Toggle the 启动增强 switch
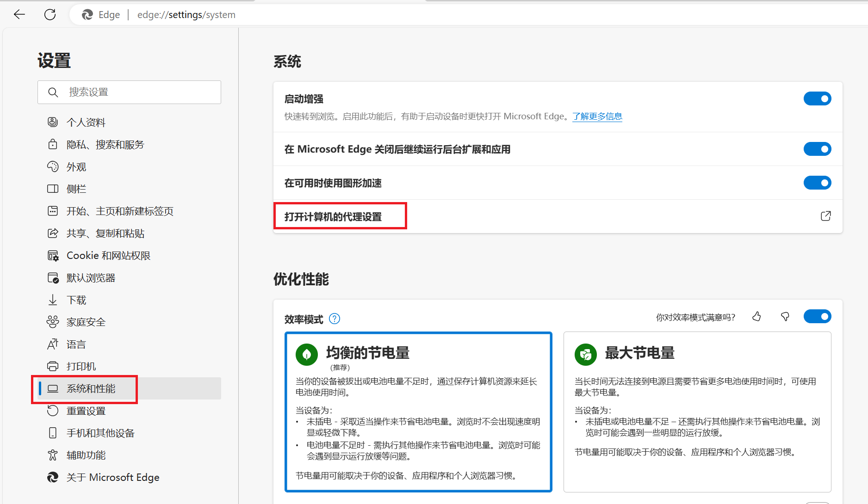Viewport: 868px width, 504px height. [817, 98]
